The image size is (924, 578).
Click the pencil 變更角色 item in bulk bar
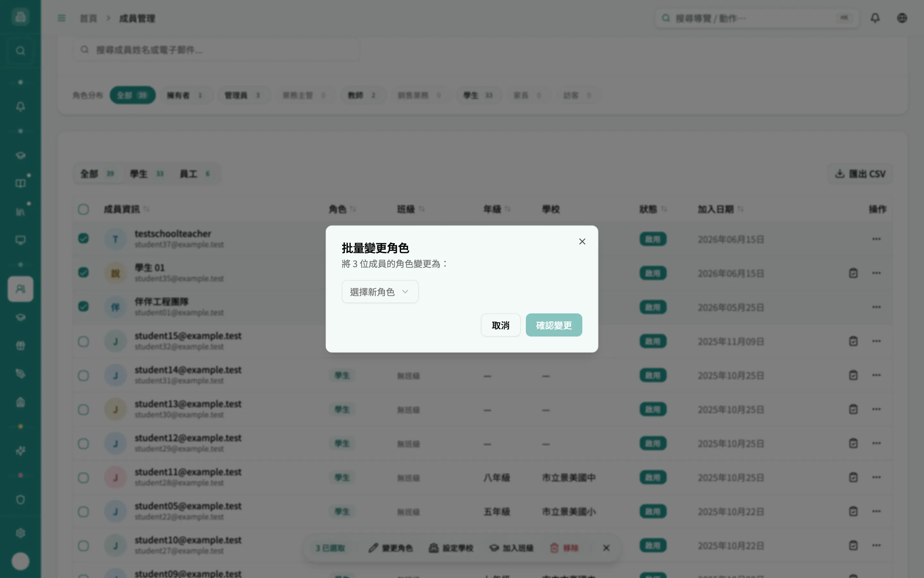pyautogui.click(x=390, y=548)
